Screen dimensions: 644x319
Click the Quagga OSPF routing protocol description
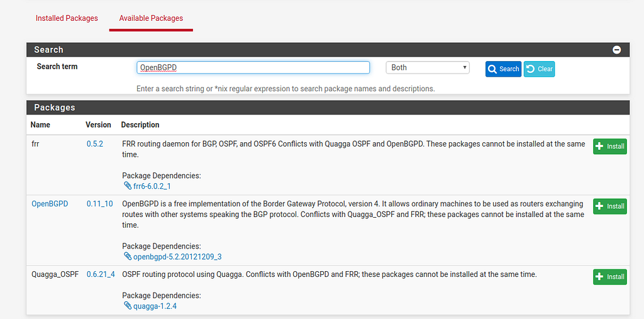point(330,274)
